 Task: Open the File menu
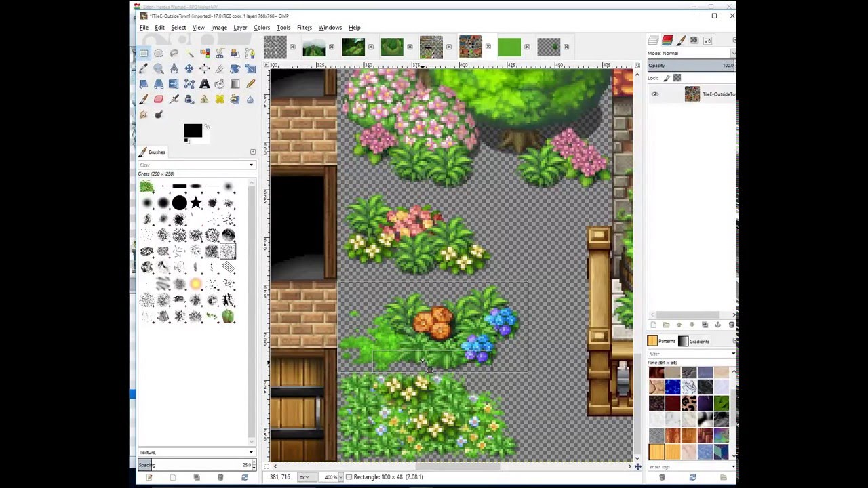point(144,28)
